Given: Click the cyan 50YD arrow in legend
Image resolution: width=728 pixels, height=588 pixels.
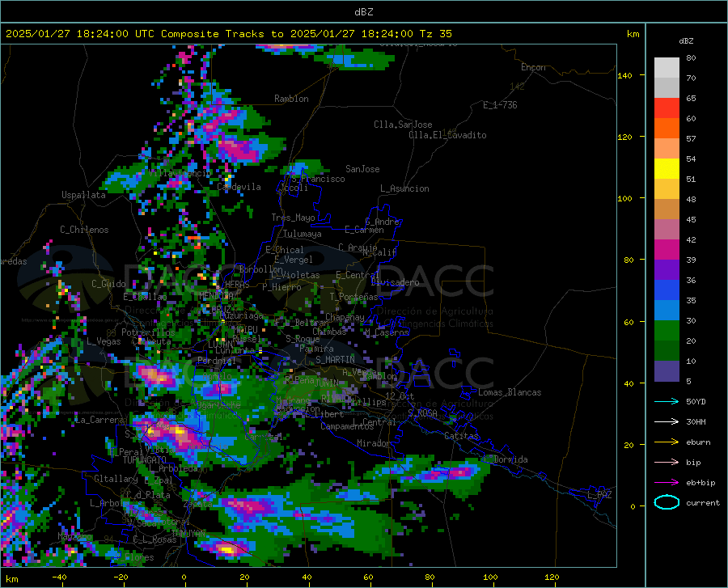Looking at the screenshot, I should [667, 401].
